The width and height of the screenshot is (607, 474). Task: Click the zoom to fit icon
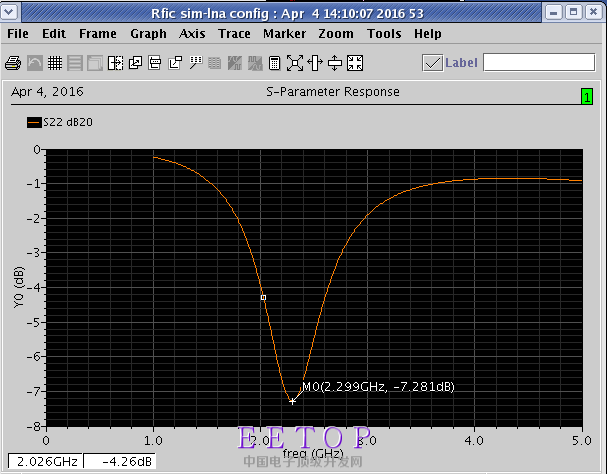295,63
